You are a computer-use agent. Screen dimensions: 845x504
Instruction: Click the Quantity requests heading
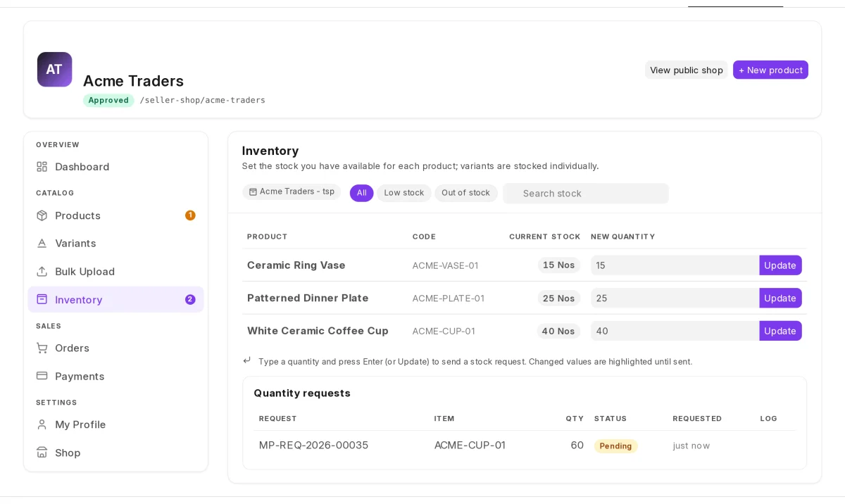pos(302,393)
